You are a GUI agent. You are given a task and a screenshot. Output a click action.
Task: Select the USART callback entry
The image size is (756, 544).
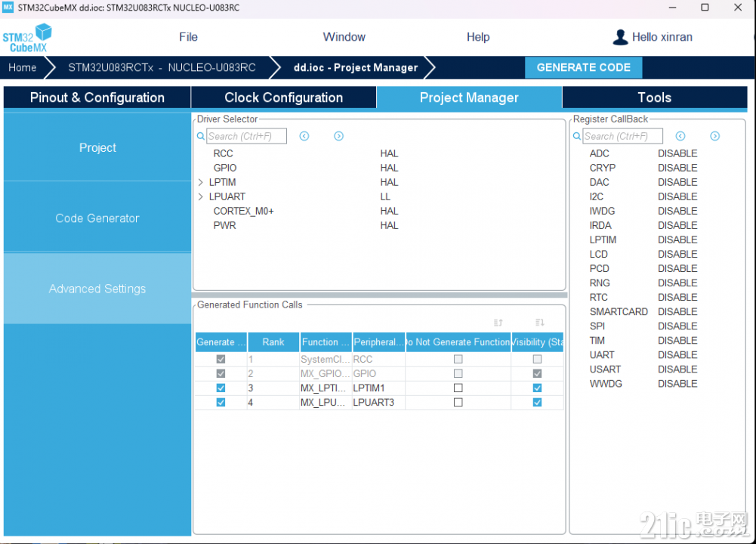(605, 369)
